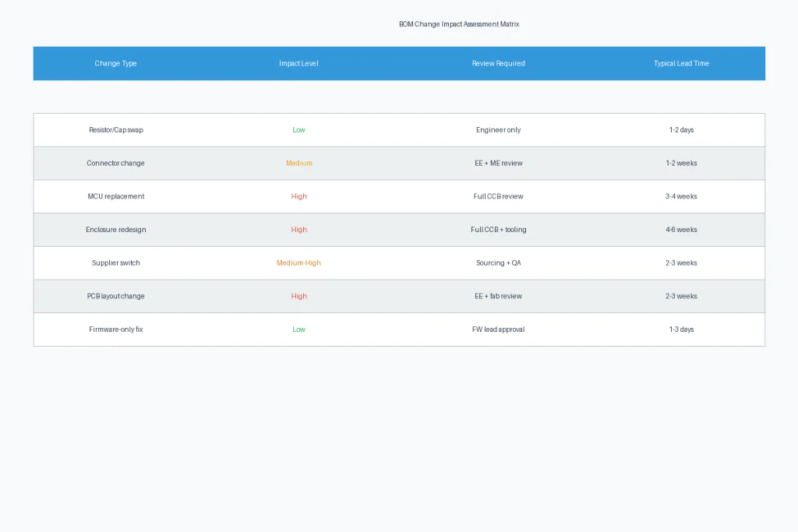Select the Sourcing + QA cell
Viewport: 798px width, 532px height.
pyautogui.click(x=498, y=263)
